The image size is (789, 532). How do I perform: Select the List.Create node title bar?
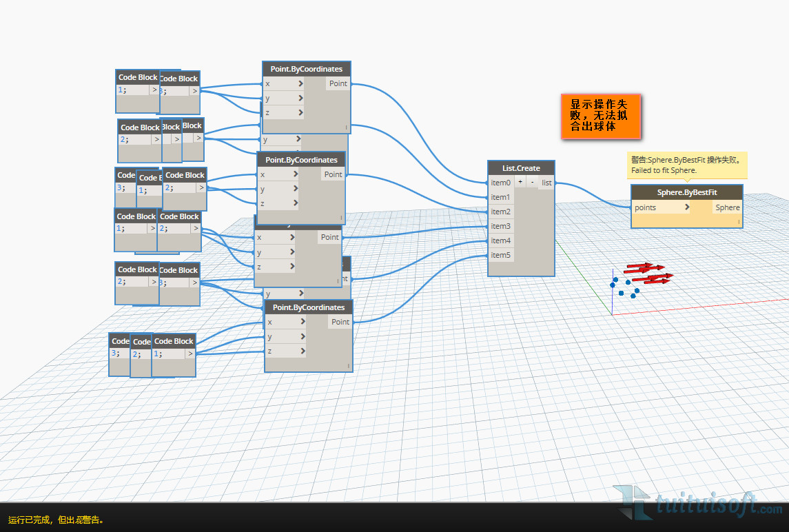(x=521, y=168)
